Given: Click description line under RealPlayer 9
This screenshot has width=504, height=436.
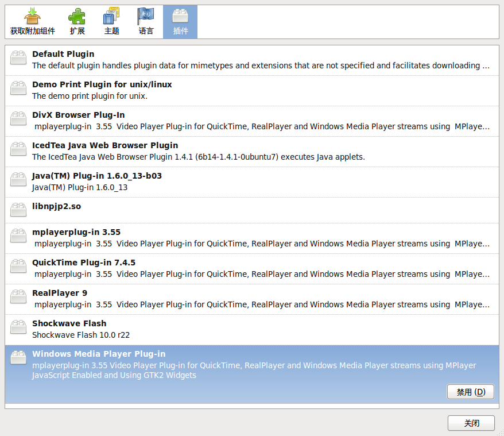Looking at the screenshot, I should pyautogui.click(x=262, y=304).
